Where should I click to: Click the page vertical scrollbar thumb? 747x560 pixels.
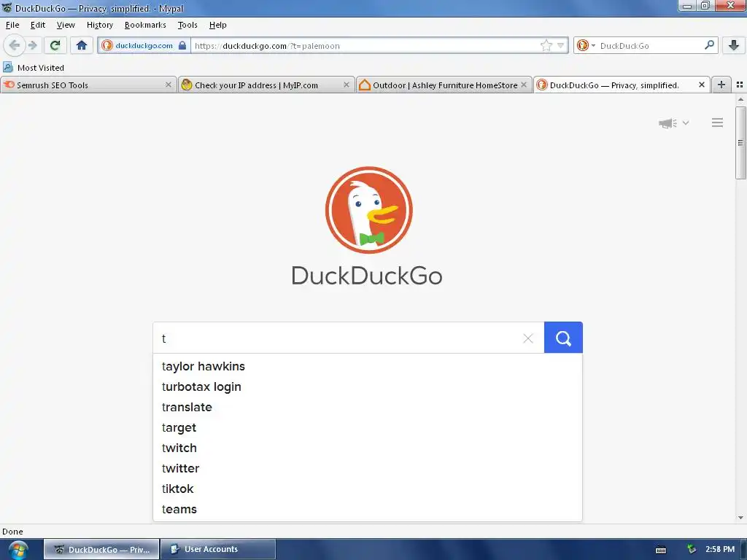[x=740, y=143]
